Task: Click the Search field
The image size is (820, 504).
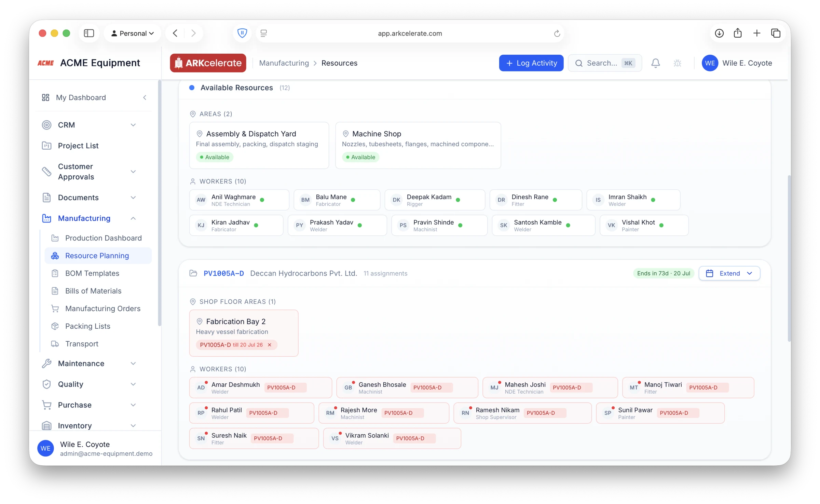Action: [x=605, y=63]
